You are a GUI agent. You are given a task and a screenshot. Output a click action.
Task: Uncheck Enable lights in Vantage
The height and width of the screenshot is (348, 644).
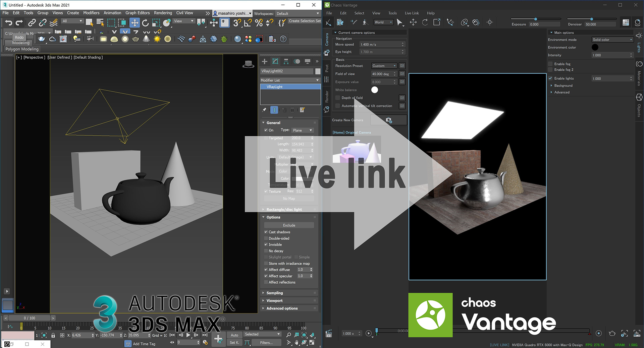pyautogui.click(x=550, y=78)
